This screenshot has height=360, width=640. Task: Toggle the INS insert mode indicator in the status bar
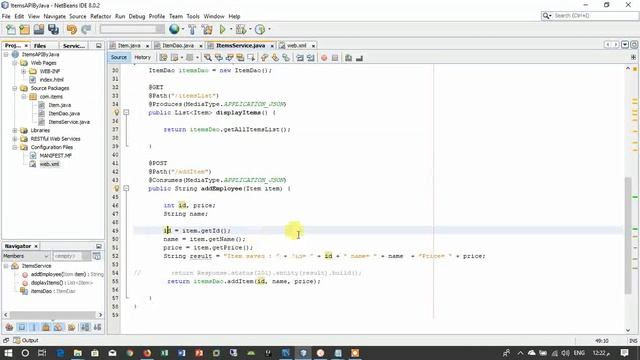tap(633, 340)
